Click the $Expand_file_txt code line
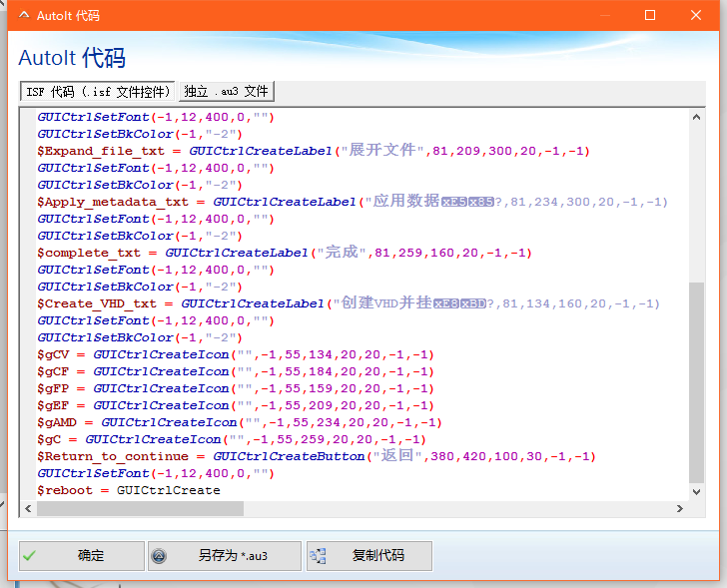The width and height of the screenshot is (727, 588). (314, 151)
